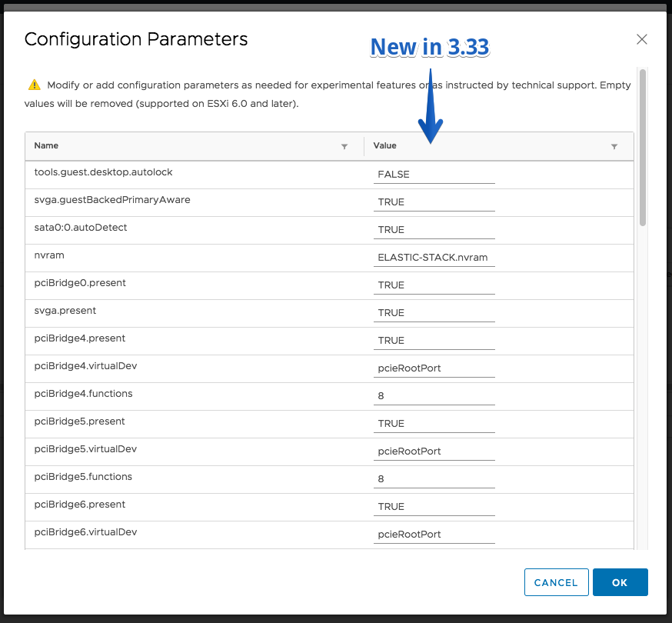The width and height of the screenshot is (672, 623).
Task: Click the yellow warning triangle icon
Action: [35, 85]
